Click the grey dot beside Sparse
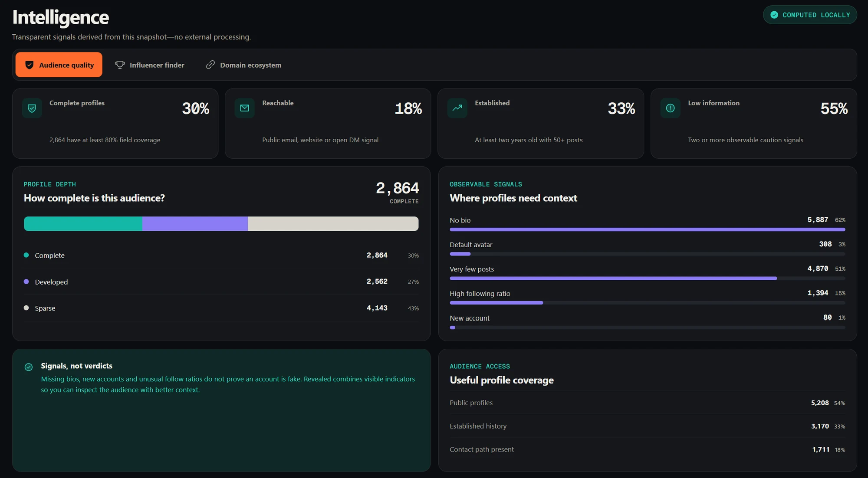Viewport: 868px width, 478px height. click(x=26, y=308)
